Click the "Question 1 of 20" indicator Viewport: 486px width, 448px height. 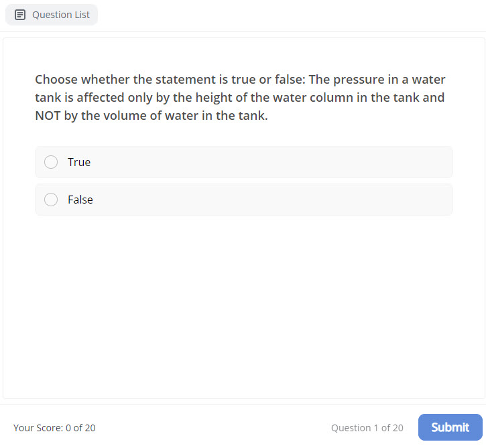pos(367,428)
